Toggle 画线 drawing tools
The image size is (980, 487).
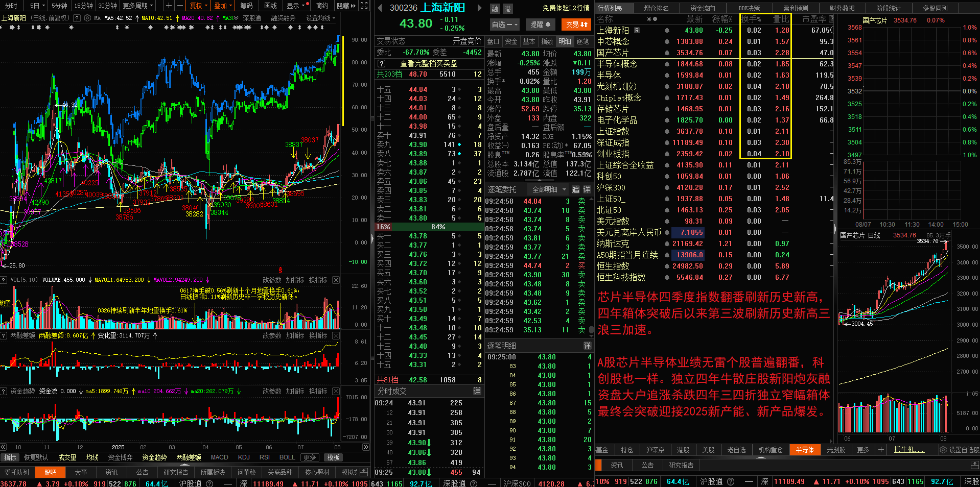pos(271,6)
